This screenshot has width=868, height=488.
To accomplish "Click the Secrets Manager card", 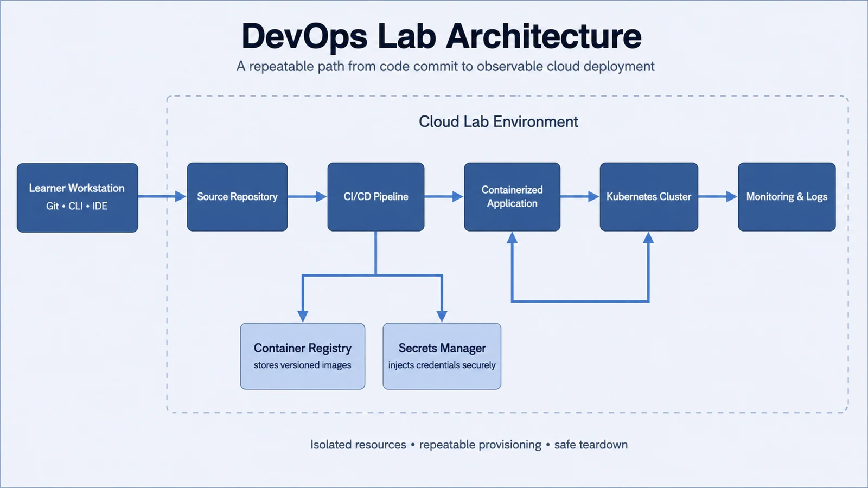I will click(442, 356).
